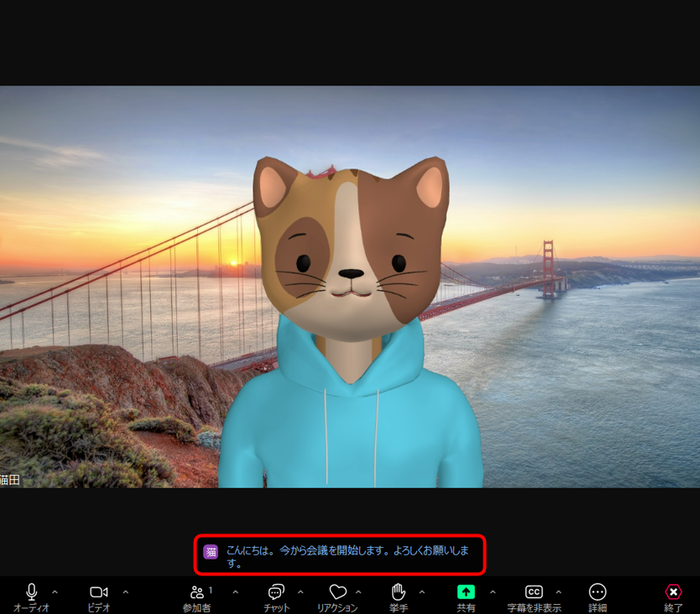Raise hand with the 挙手 icon
This screenshot has height=614, width=700.
click(x=398, y=592)
